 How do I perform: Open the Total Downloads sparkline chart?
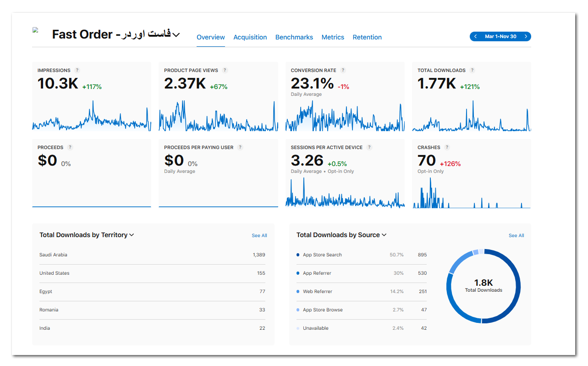click(472, 116)
